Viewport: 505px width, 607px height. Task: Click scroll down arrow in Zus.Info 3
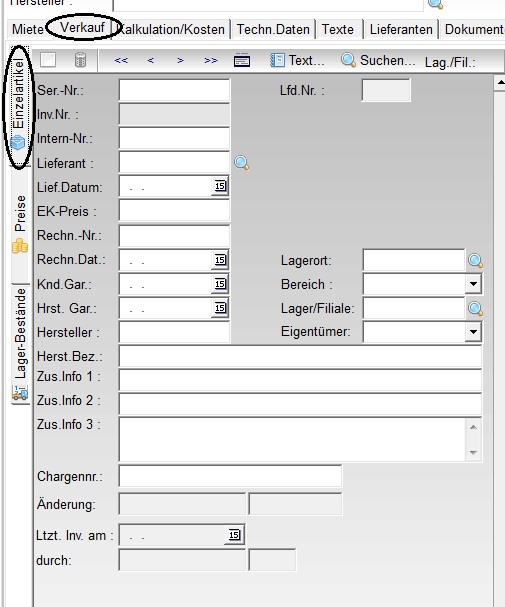[x=473, y=453]
